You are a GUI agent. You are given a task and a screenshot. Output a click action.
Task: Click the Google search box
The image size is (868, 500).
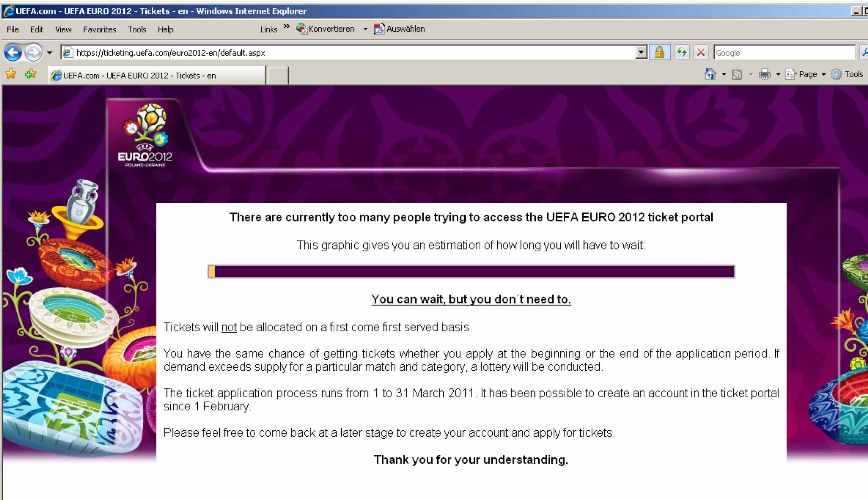point(784,53)
